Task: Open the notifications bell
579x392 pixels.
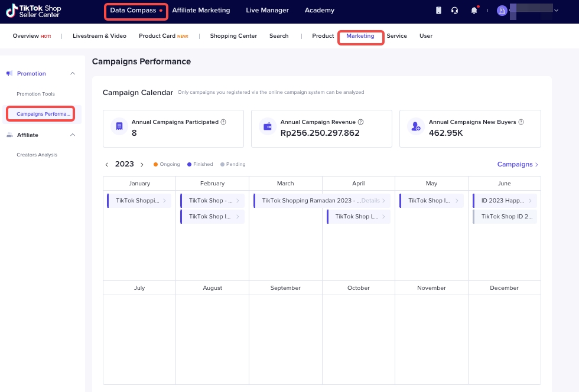Action: 474,11
